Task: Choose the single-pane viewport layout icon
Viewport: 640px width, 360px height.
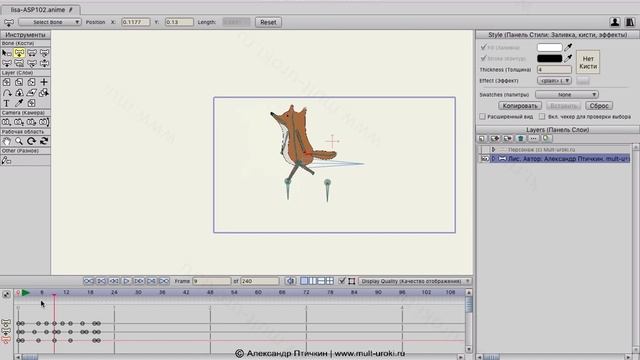Action: (x=304, y=281)
